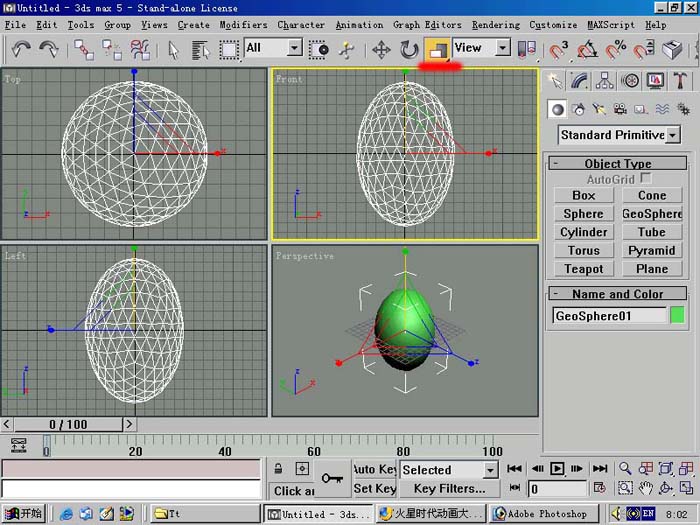This screenshot has width=700, height=525.
Task: Select the Move tool in toolbar
Action: pyautogui.click(x=381, y=49)
